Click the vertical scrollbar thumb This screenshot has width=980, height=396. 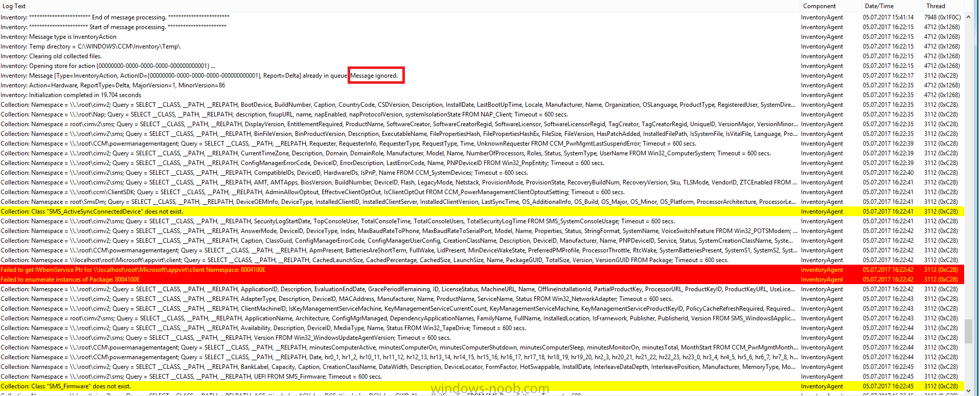968,331
